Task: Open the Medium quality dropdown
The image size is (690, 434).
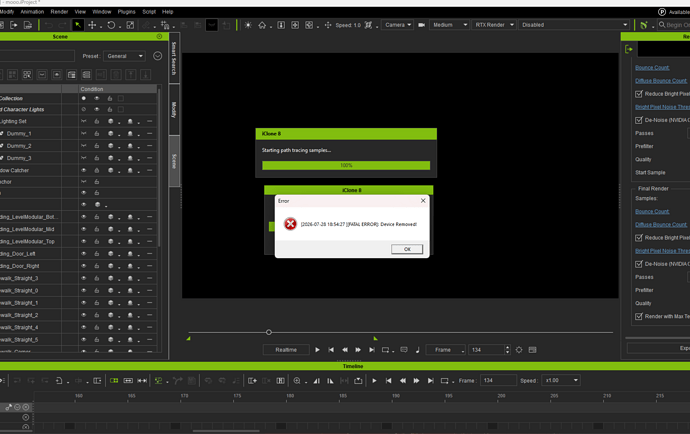Action: coord(449,25)
